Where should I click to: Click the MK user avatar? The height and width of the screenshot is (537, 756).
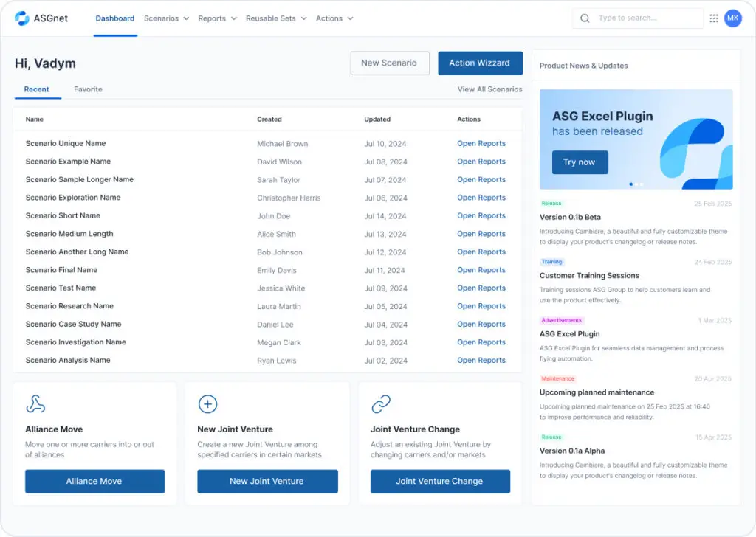pos(732,18)
